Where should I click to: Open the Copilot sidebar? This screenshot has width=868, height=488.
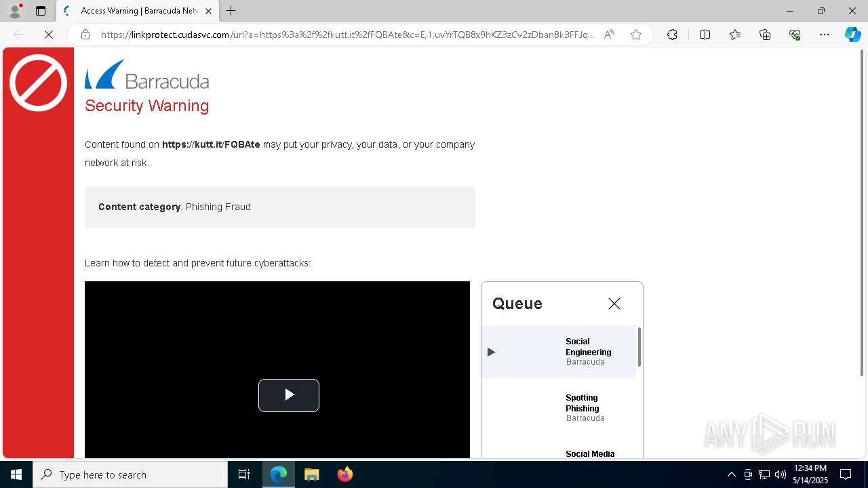click(x=852, y=35)
